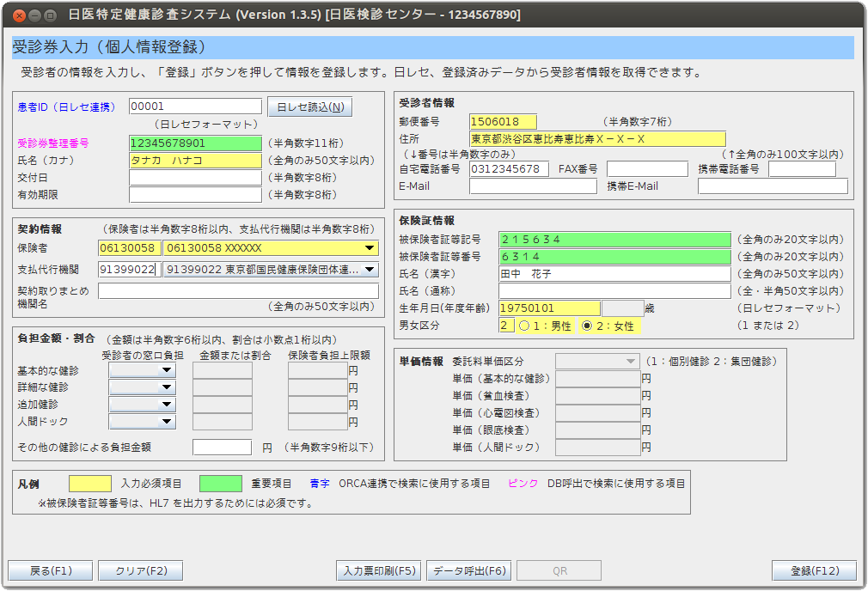Click the その他の健診による負担金額 field
The height and width of the screenshot is (591, 868).
coord(222,448)
